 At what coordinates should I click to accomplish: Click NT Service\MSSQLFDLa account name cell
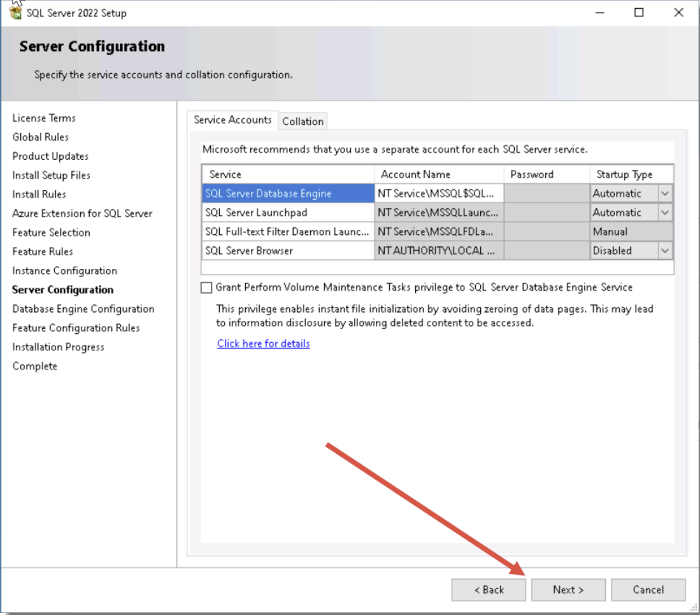439,232
